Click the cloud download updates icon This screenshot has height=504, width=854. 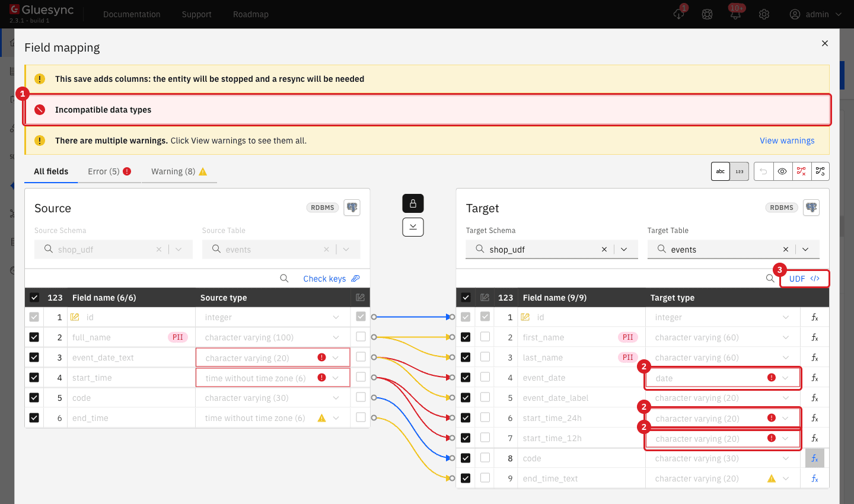[x=679, y=14]
